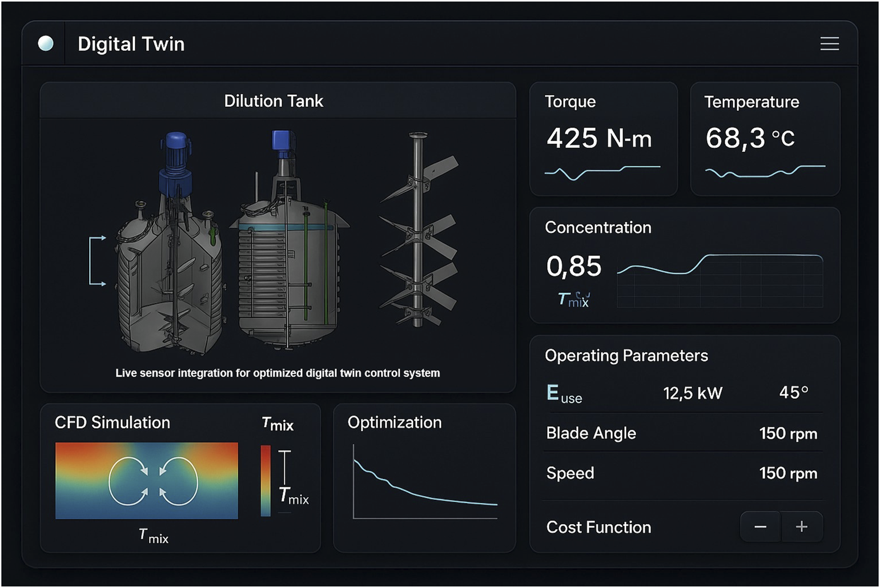This screenshot has height=588, width=880.
Task: Decrease Cost Function with the minus button
Action: [760, 527]
